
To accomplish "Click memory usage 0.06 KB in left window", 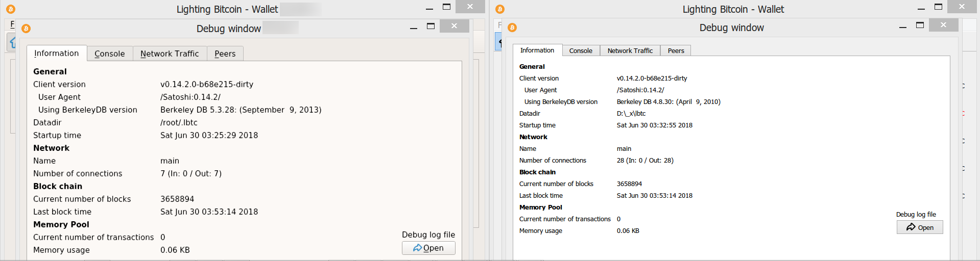I will point(175,250).
